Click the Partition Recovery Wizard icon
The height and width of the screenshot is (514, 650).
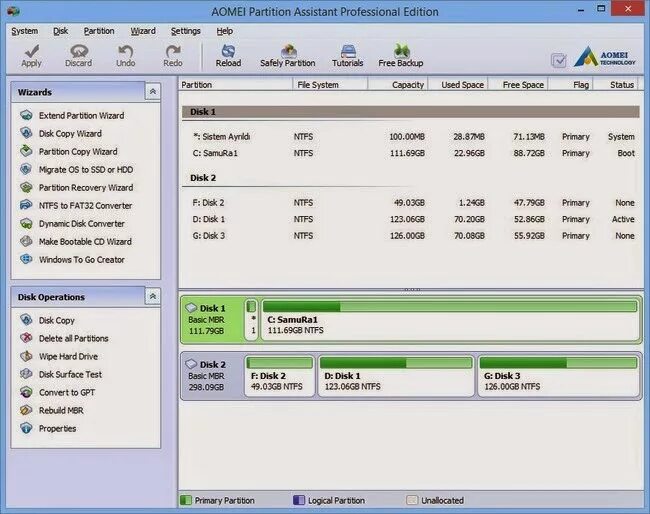tap(27, 187)
